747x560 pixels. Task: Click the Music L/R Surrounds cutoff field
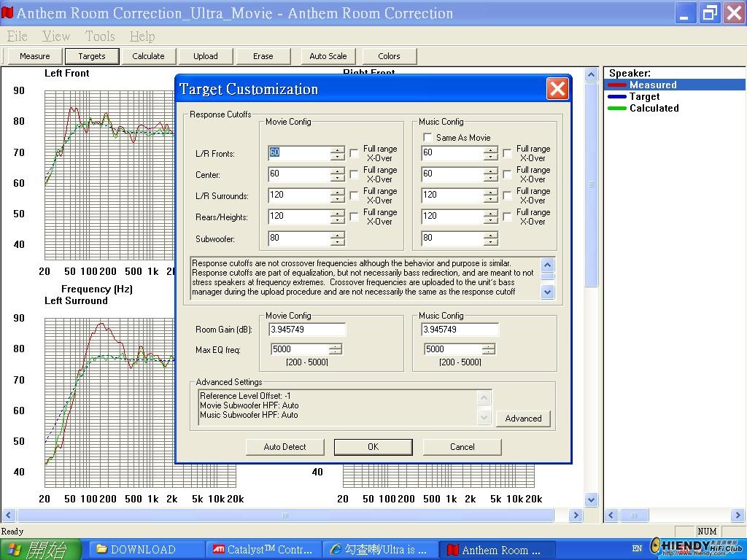(452, 195)
